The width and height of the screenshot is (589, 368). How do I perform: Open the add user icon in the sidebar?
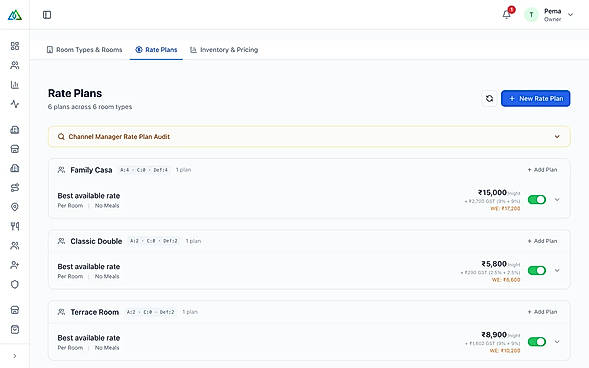pos(15,265)
